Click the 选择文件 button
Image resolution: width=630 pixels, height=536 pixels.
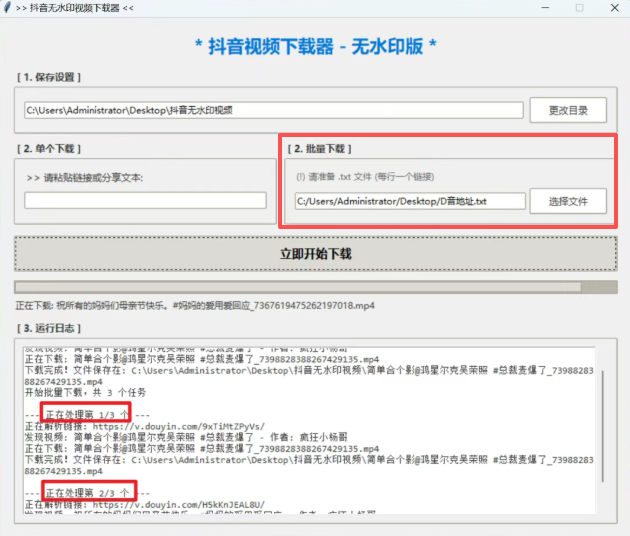tap(567, 201)
